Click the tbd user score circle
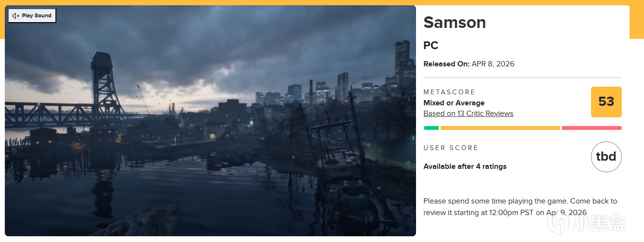644x242 pixels. pos(606,157)
